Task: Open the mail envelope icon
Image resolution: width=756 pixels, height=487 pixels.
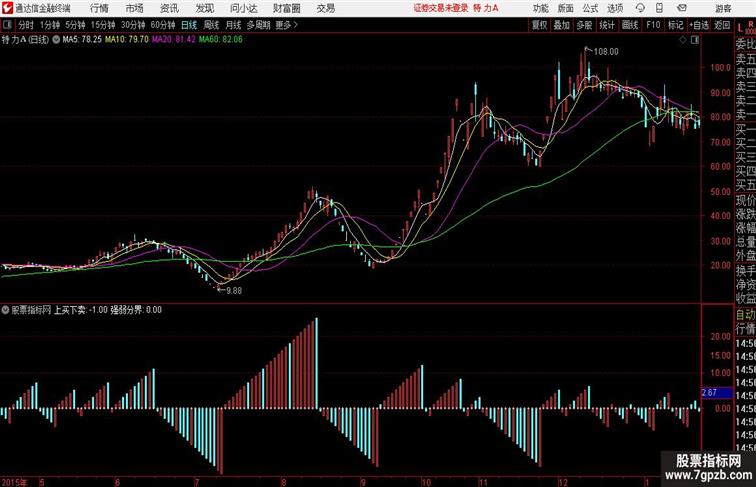Action: click(682, 8)
